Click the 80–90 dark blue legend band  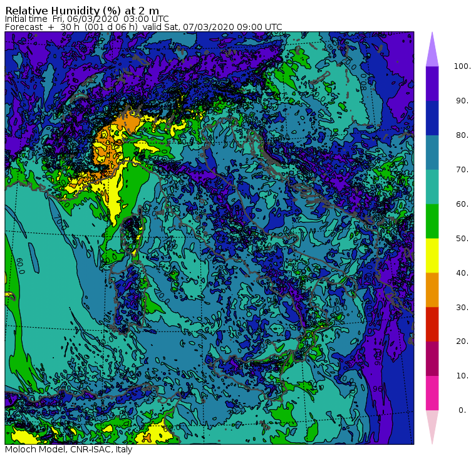point(432,118)
